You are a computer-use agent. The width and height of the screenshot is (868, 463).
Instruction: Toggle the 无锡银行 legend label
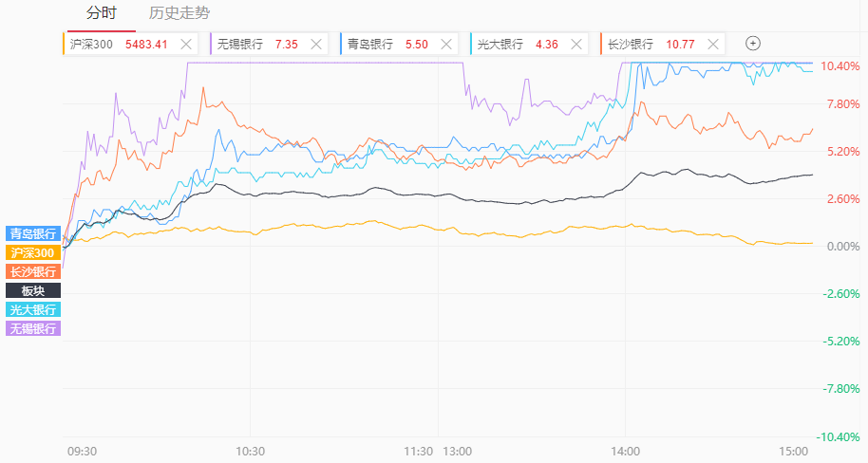click(x=33, y=328)
